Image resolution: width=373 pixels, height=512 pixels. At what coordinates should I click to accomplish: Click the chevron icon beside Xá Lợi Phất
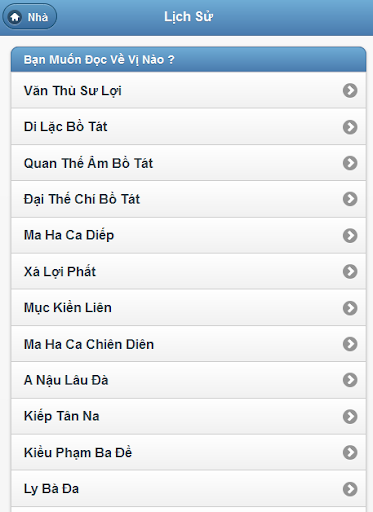[350, 271]
